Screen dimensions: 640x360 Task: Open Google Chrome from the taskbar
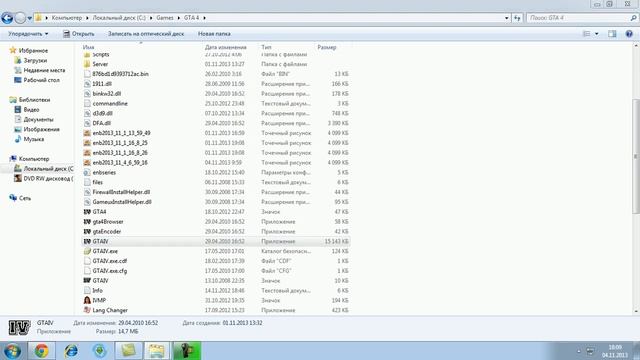click(41, 351)
